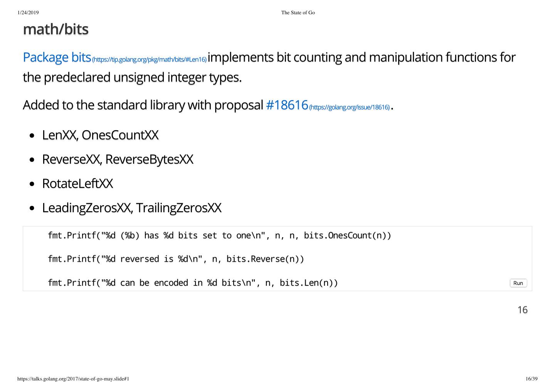This screenshot has height=392, width=555.
Task: Click the 16/39 page counter
Action: coord(531,379)
